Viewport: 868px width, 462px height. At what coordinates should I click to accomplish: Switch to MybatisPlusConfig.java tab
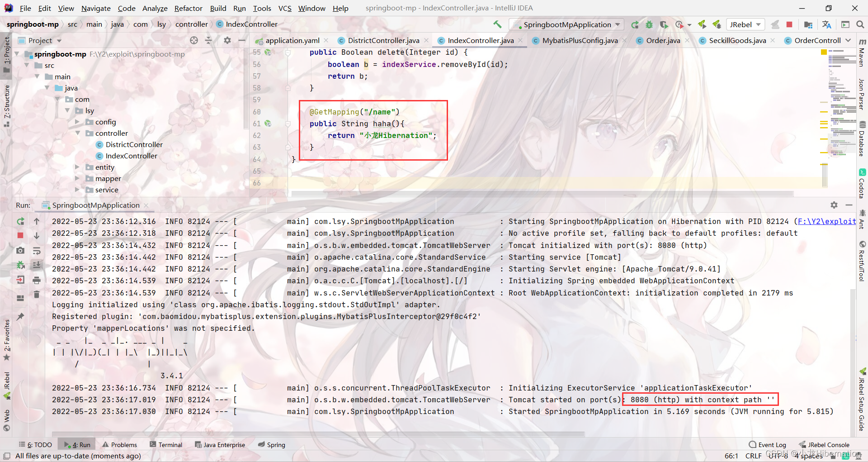tap(580, 40)
